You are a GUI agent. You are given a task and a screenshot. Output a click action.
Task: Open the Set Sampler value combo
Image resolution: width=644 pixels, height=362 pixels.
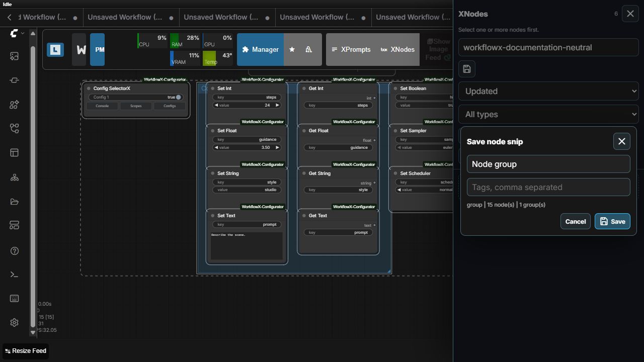click(x=424, y=147)
